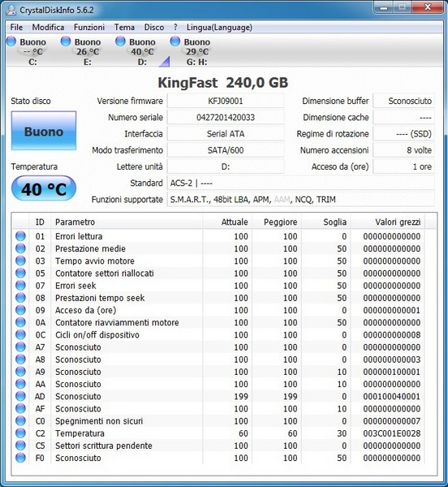This screenshot has height=487, width=448.
Task: Click the Valori grezzi column header
Action: point(388,222)
